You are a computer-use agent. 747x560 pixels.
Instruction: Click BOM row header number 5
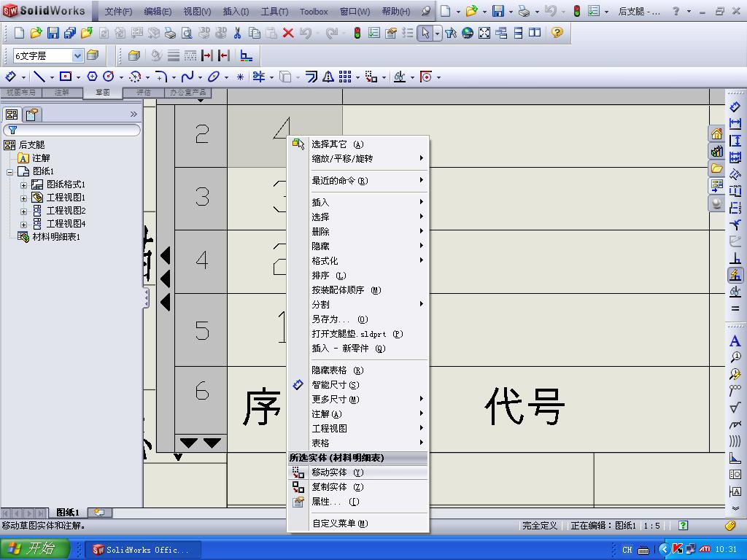click(201, 330)
